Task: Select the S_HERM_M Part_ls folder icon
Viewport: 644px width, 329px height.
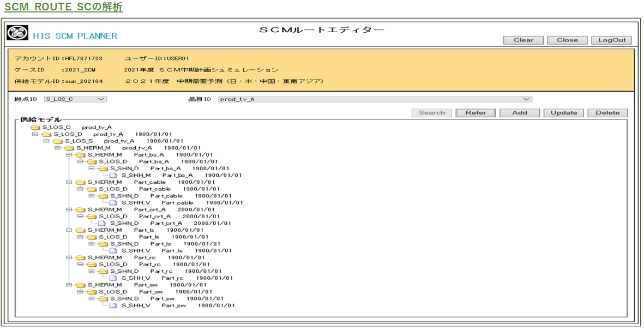Action: pos(80,230)
